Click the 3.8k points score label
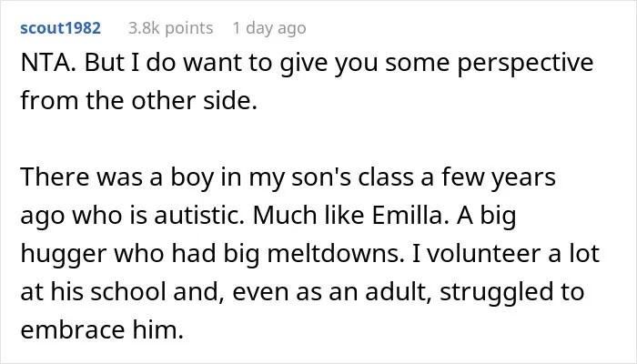The image size is (637, 364). point(171,28)
